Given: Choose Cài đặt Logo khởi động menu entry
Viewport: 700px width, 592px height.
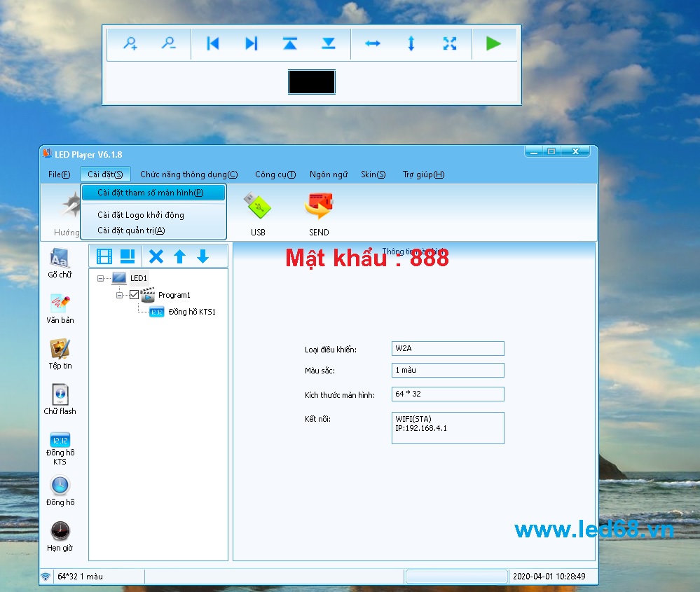Looking at the screenshot, I should (140, 215).
